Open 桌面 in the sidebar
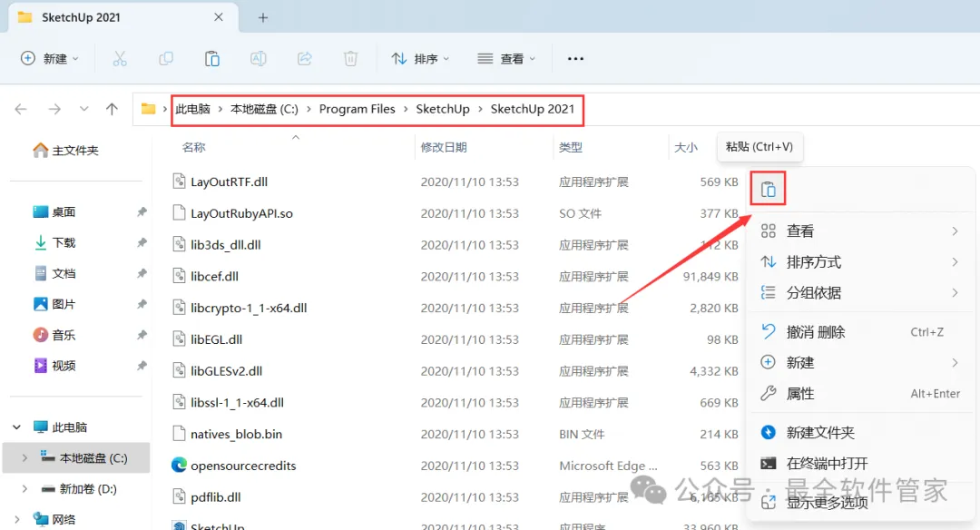The width and height of the screenshot is (980, 530). [54, 211]
